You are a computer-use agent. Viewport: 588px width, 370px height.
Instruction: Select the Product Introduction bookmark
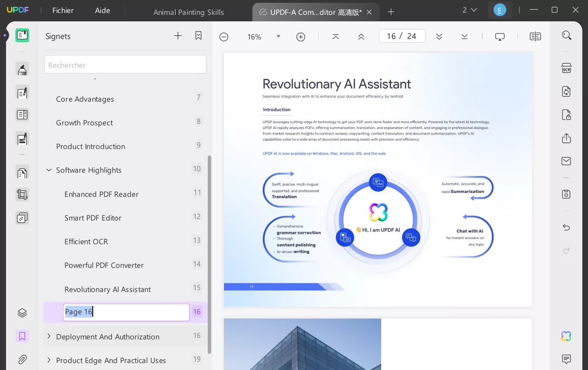click(x=90, y=146)
